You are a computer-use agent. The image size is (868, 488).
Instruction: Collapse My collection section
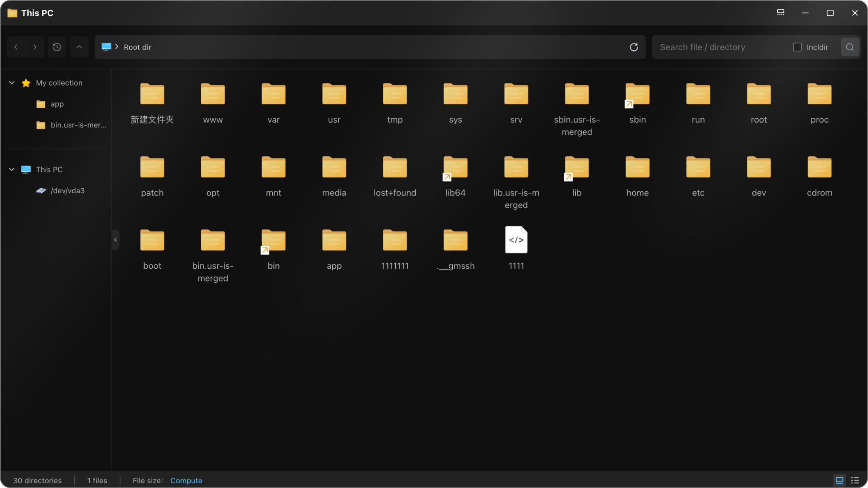(12, 83)
